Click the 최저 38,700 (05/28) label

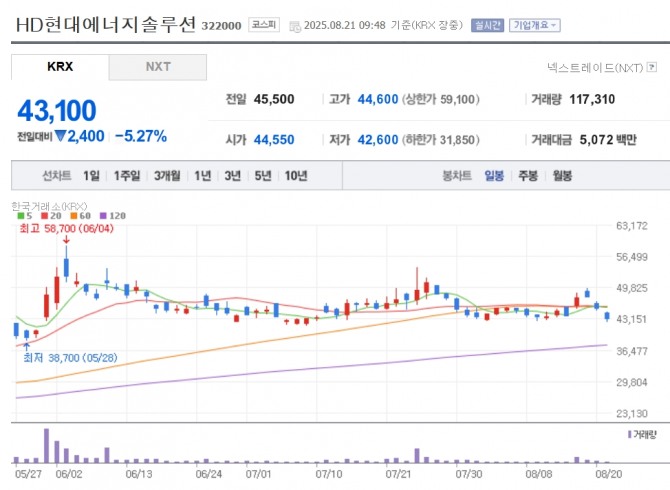click(70, 358)
